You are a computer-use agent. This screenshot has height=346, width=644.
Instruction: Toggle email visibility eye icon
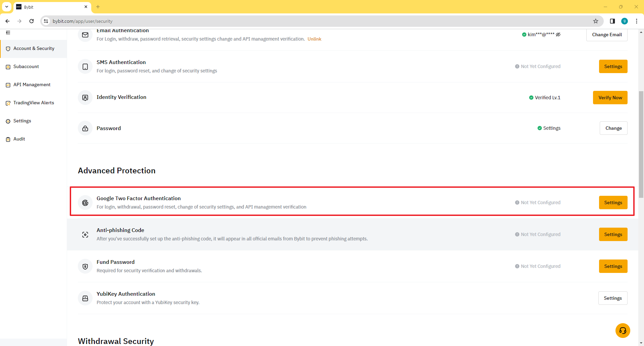point(558,35)
